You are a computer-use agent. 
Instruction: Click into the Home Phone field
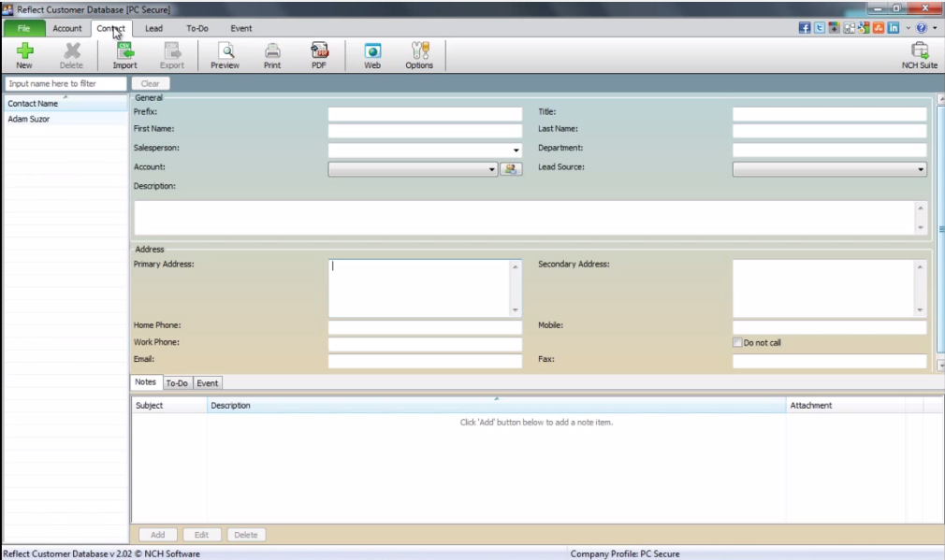[x=425, y=327]
